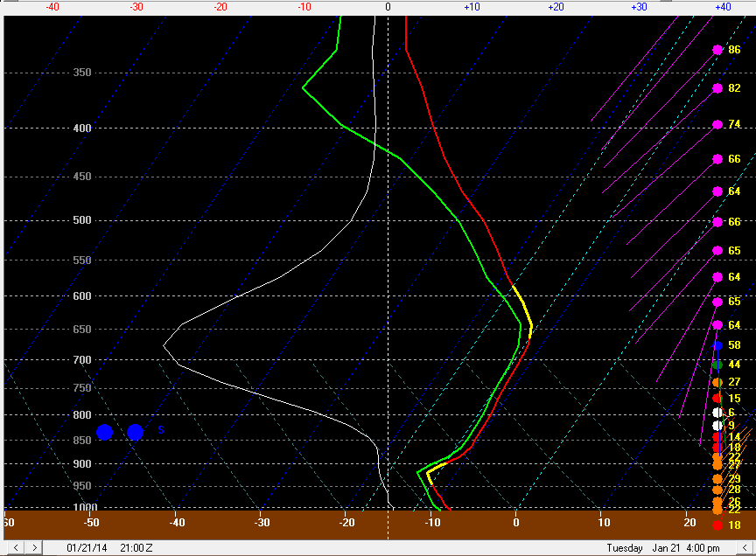
Task: Select magenta wind marker labeled 86
Action: [x=717, y=50]
